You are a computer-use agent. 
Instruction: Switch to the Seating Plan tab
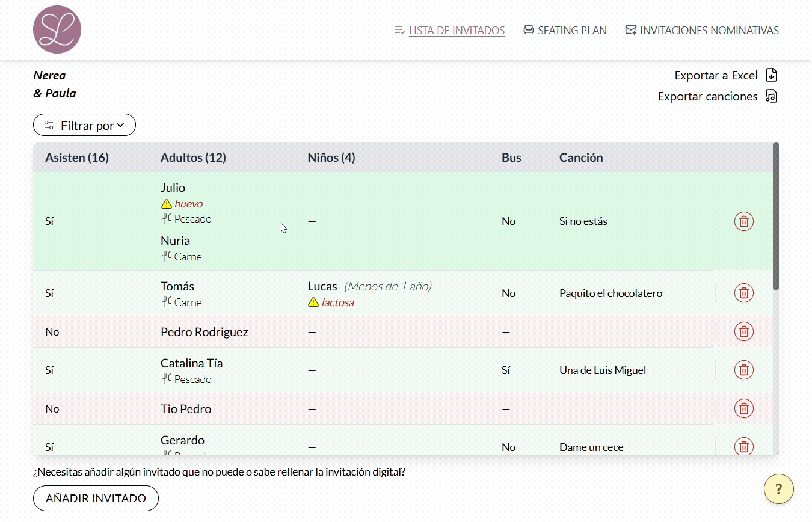[x=571, y=30]
